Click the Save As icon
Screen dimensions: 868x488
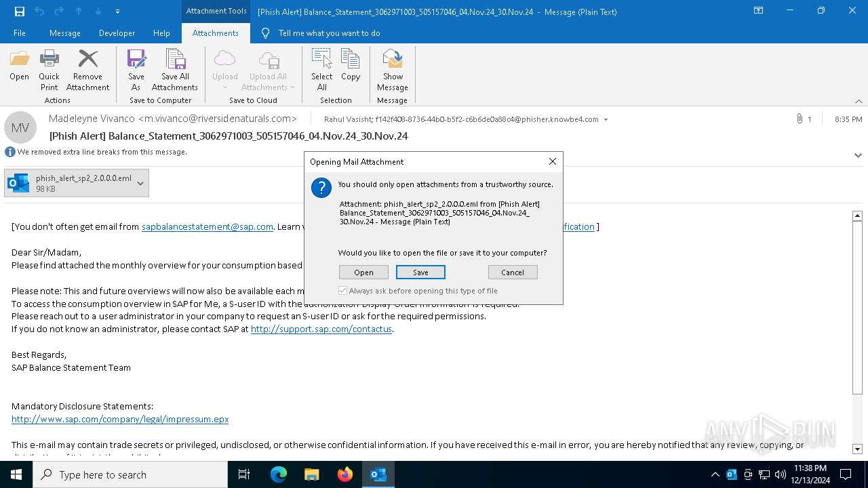tap(136, 70)
